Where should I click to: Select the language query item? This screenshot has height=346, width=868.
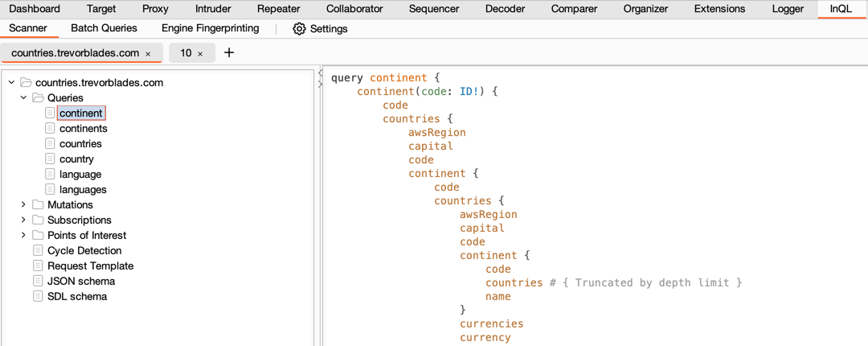coord(81,174)
